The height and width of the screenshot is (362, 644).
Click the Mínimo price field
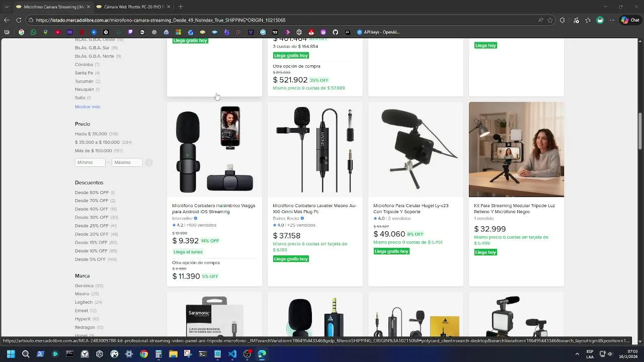tap(90, 162)
